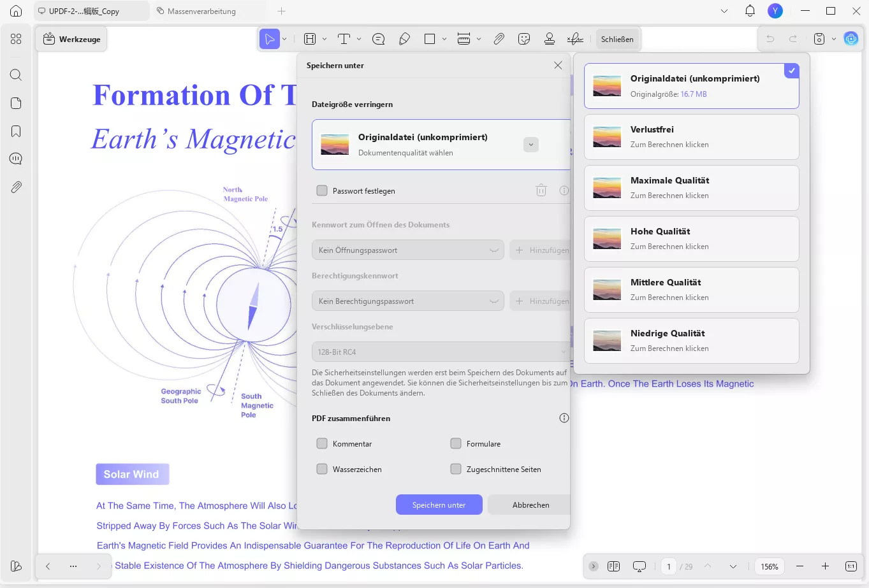The image size is (869, 588).
Task: Go to the UPDF home screen
Action: point(16,11)
